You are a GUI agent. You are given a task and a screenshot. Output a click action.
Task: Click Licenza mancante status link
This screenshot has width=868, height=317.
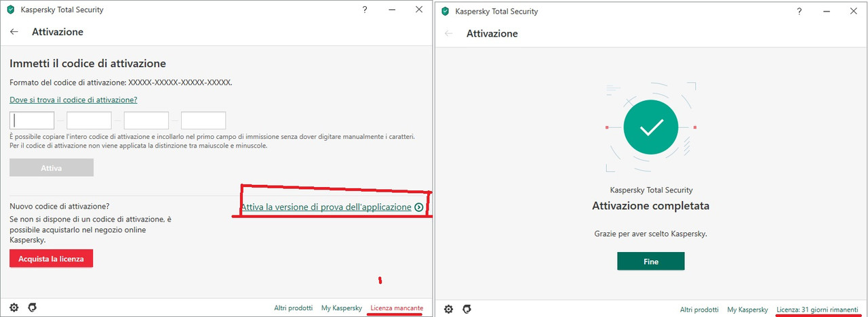(397, 308)
